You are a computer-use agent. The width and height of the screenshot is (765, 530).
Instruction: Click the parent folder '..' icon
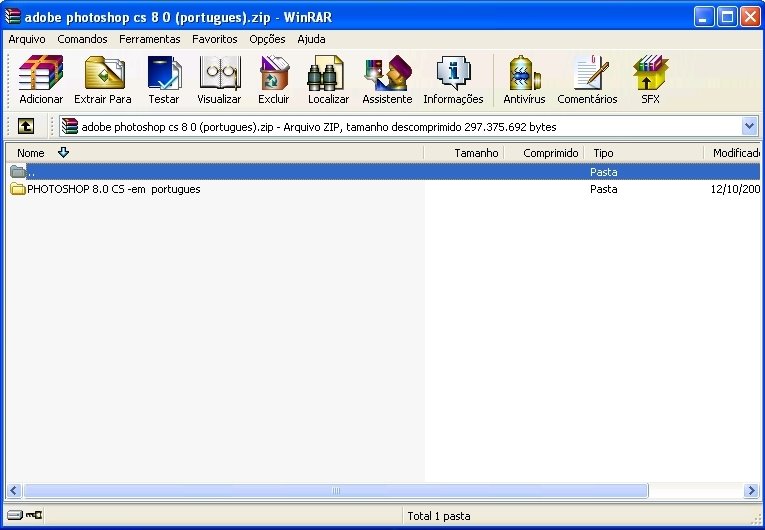pos(18,171)
